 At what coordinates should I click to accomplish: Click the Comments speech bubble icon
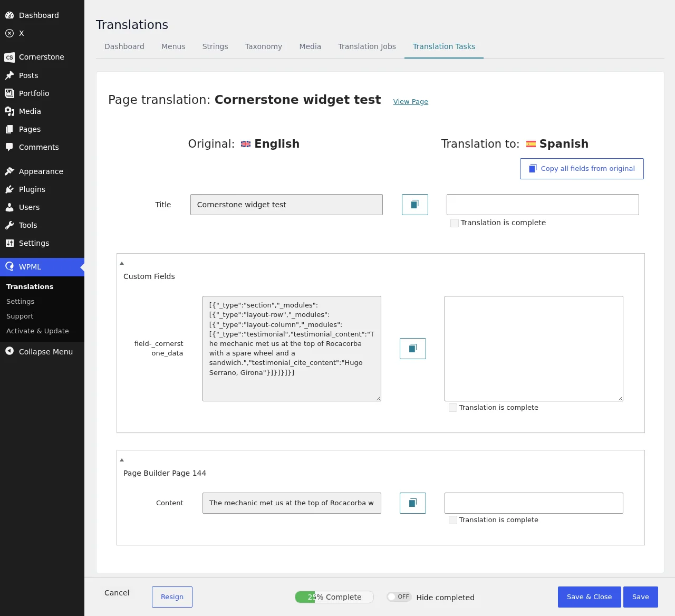[x=9, y=147]
